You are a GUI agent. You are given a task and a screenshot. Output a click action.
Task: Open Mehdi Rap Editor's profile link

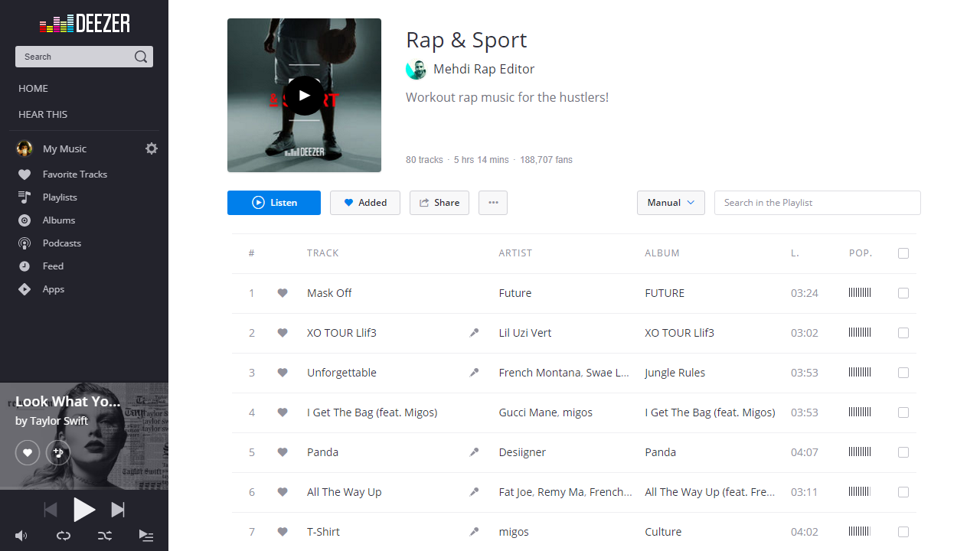(x=484, y=69)
